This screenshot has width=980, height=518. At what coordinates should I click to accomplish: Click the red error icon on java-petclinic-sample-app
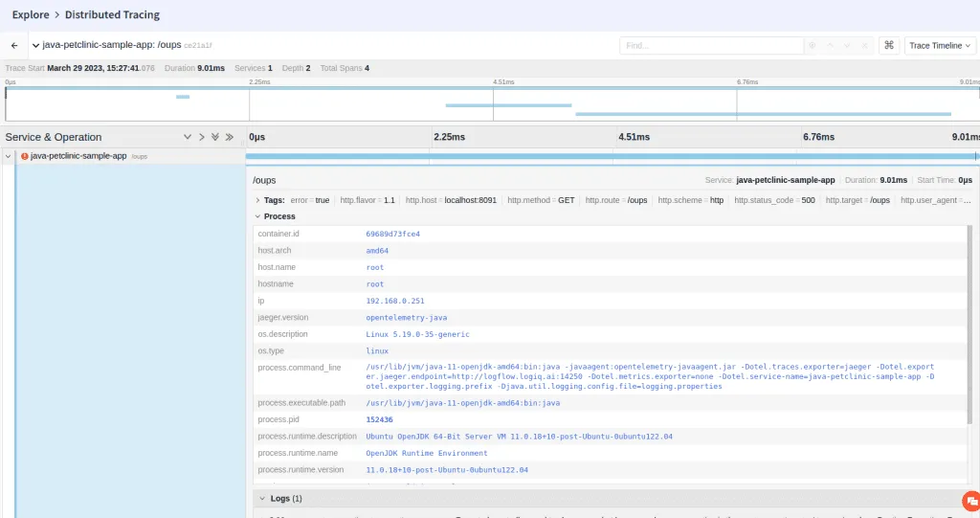coord(25,156)
